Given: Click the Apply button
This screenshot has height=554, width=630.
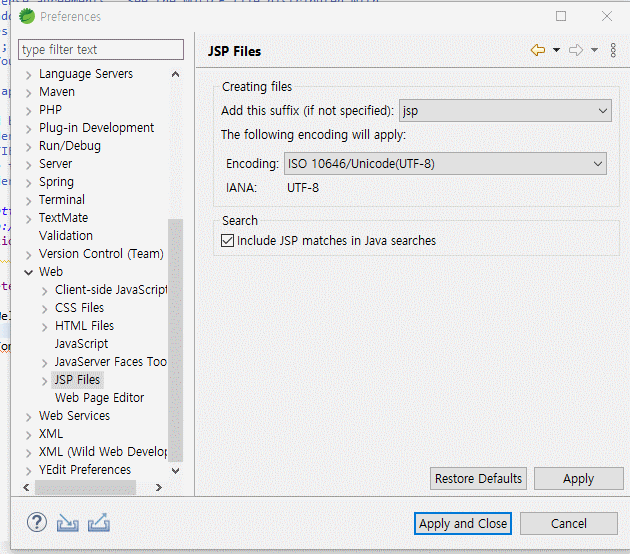Looking at the screenshot, I should pos(579,478).
